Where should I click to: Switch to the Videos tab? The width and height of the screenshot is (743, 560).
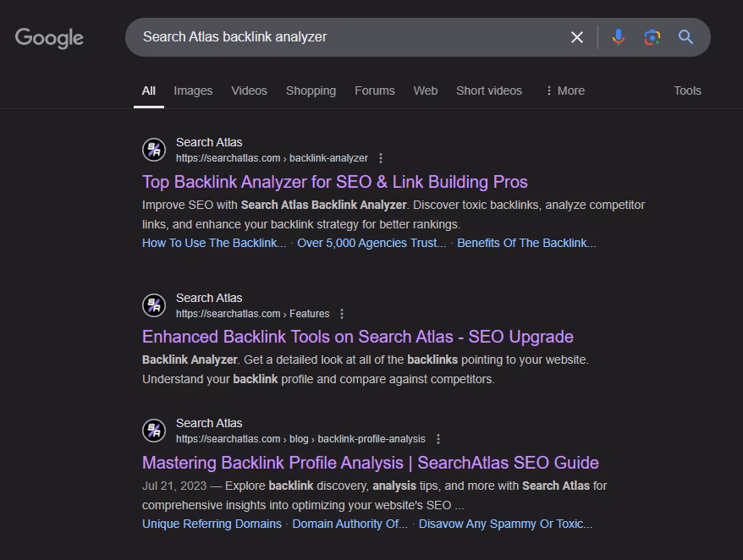(249, 91)
